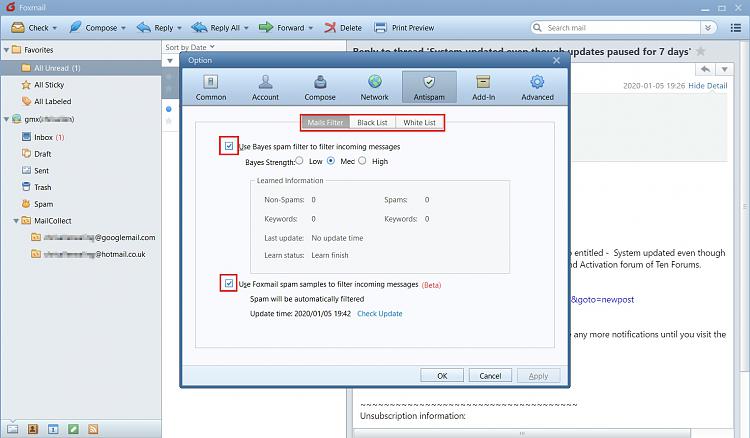Open the Sort by Date dropdown
Image resolution: width=750 pixels, height=438 pixels.
point(190,47)
